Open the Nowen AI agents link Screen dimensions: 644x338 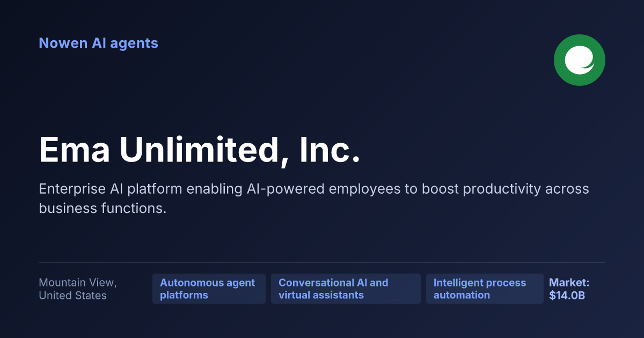tap(98, 43)
